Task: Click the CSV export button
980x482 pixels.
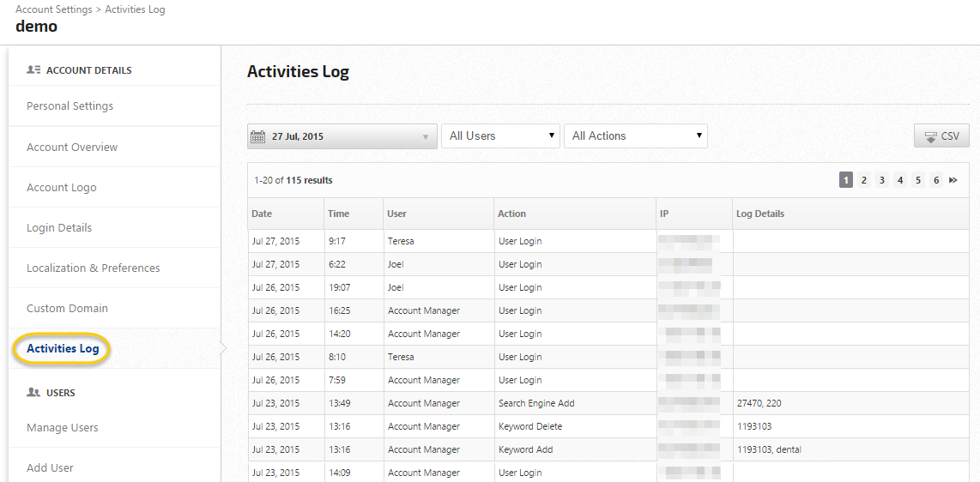Action: click(941, 136)
